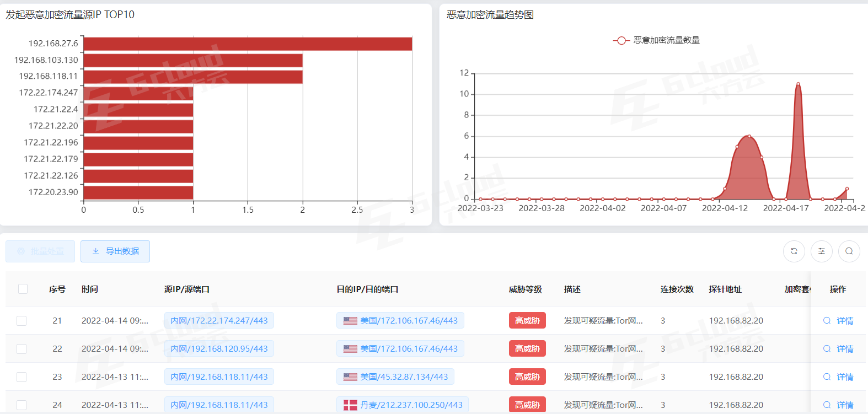Screen dimensions: 868x414
Task: Click the 高威胁 badge in row 23
Action: pyautogui.click(x=527, y=377)
